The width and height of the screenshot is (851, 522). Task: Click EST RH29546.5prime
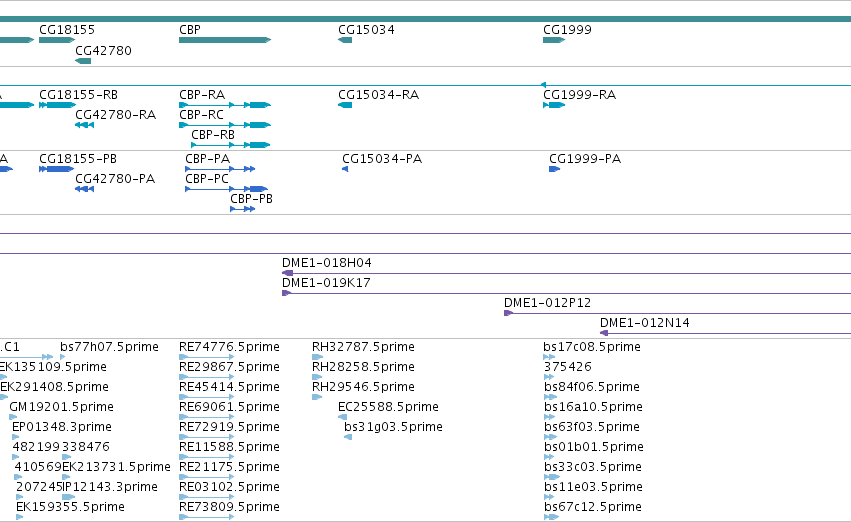pos(363,387)
